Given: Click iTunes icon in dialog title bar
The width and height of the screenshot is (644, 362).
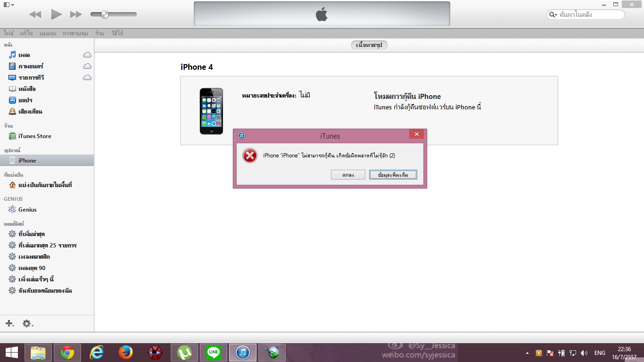Looking at the screenshot, I should point(241,136).
